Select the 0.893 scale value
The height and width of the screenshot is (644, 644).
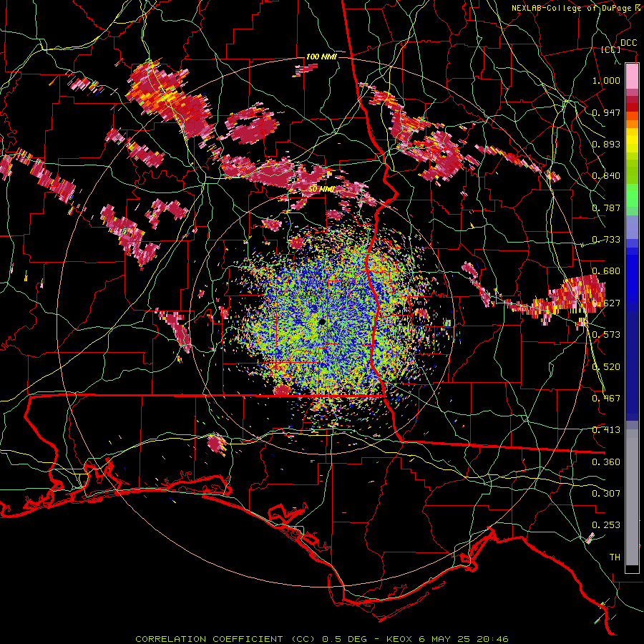click(x=606, y=144)
